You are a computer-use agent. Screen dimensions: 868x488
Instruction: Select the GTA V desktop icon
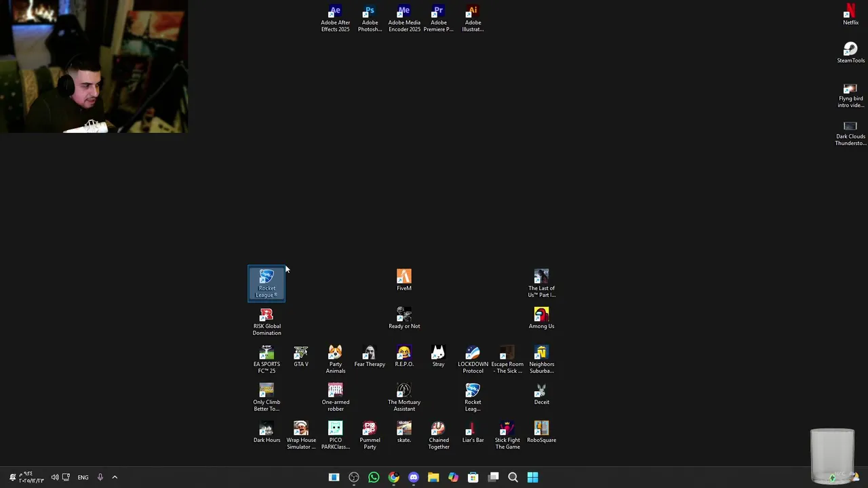301,357
